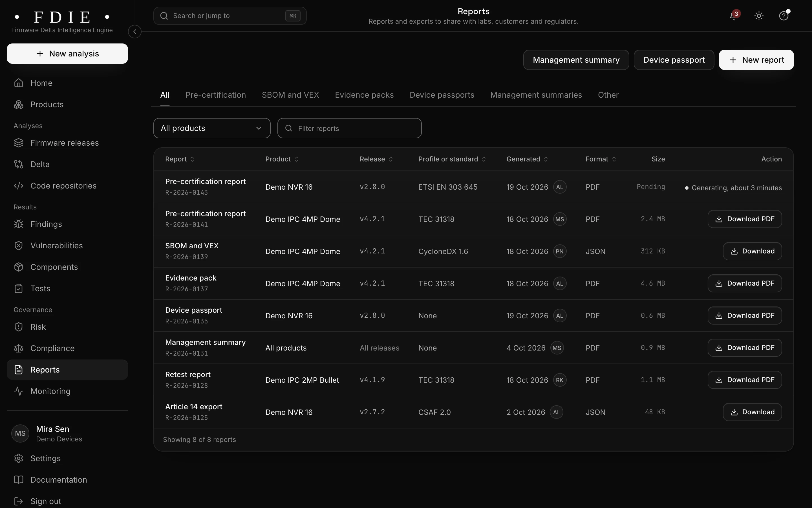This screenshot has height=508, width=812.
Task: Download PDF for Management summary R-2026-0131
Action: pyautogui.click(x=745, y=348)
